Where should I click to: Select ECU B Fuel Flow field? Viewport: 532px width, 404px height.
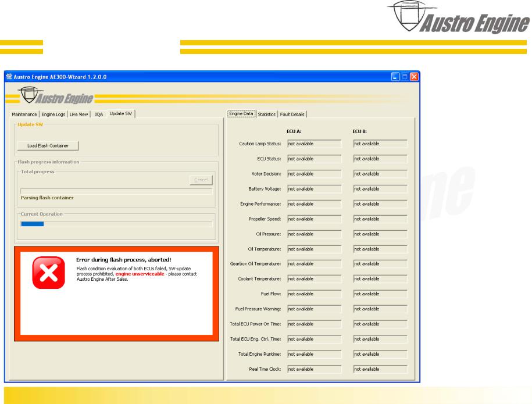pyautogui.click(x=380, y=294)
